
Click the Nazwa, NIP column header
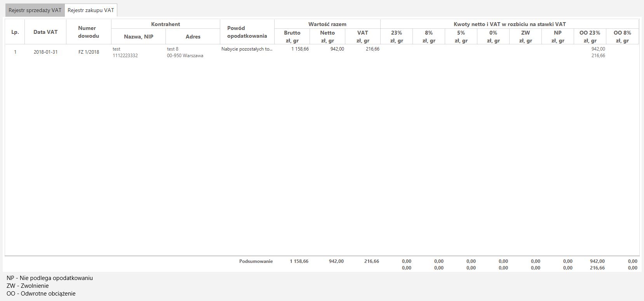(x=138, y=37)
